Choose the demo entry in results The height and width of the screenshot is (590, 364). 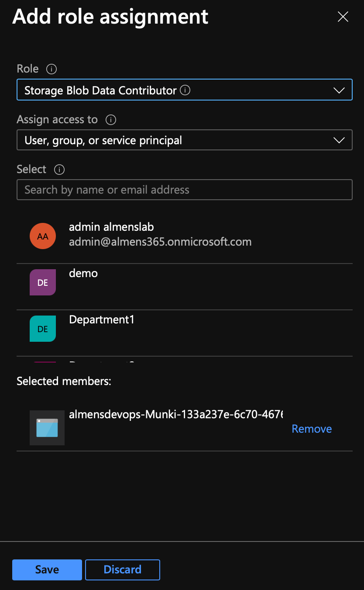point(83,274)
